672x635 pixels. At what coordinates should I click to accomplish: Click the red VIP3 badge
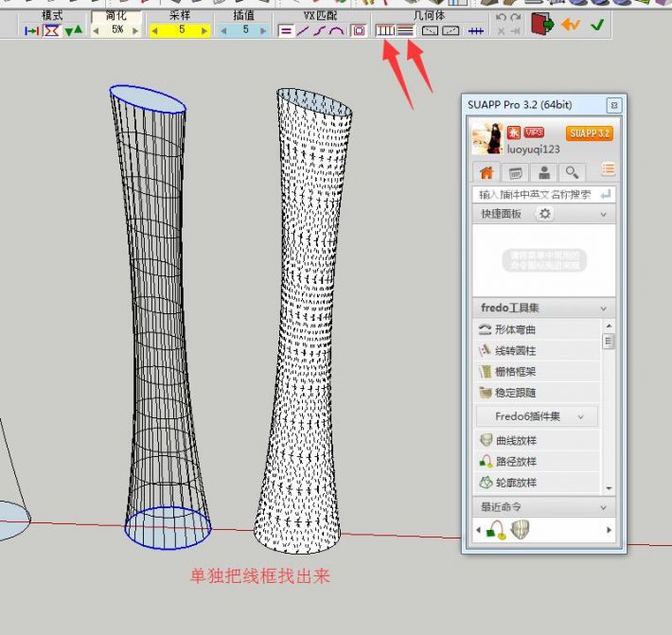pos(534,132)
